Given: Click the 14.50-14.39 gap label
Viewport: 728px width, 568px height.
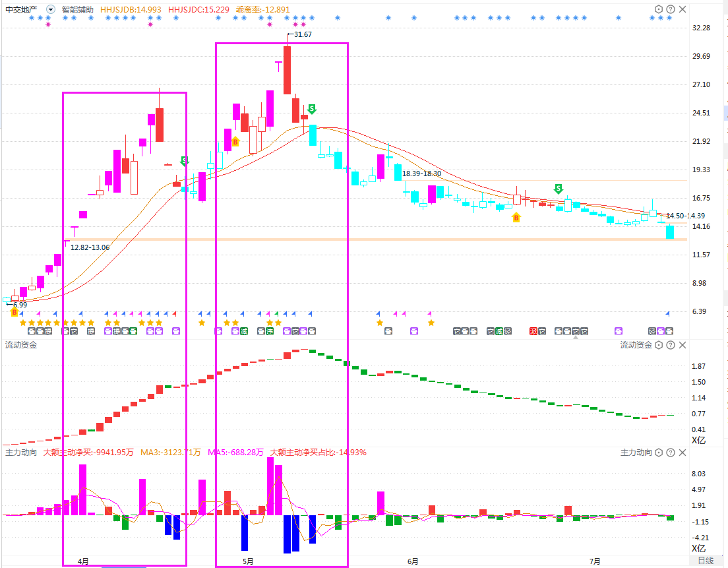Looking at the screenshot, I should point(685,216).
